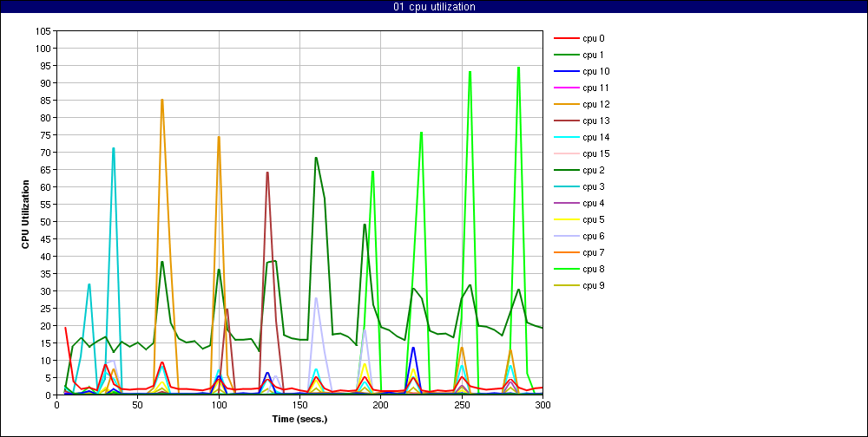868x437 pixels.
Task: Click the '01 cpu utilization' chart title
Action: point(433,7)
